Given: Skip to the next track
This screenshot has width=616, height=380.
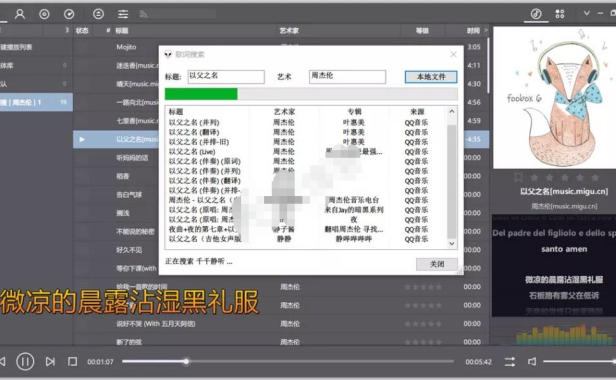Looking at the screenshot, I should click(x=50, y=362).
